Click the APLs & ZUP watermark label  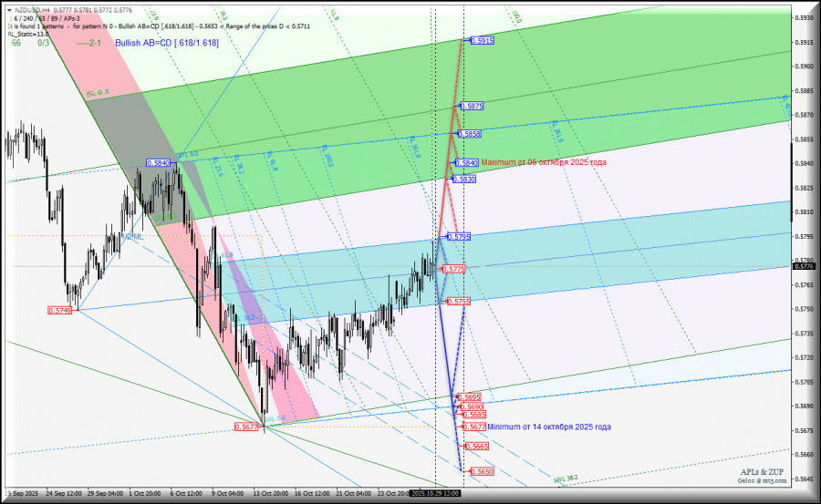click(762, 472)
